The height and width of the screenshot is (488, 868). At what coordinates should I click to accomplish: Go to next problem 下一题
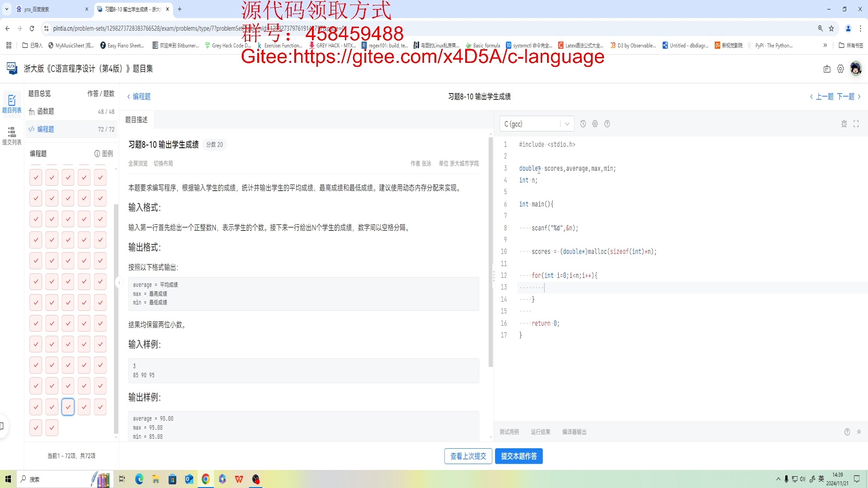click(849, 96)
